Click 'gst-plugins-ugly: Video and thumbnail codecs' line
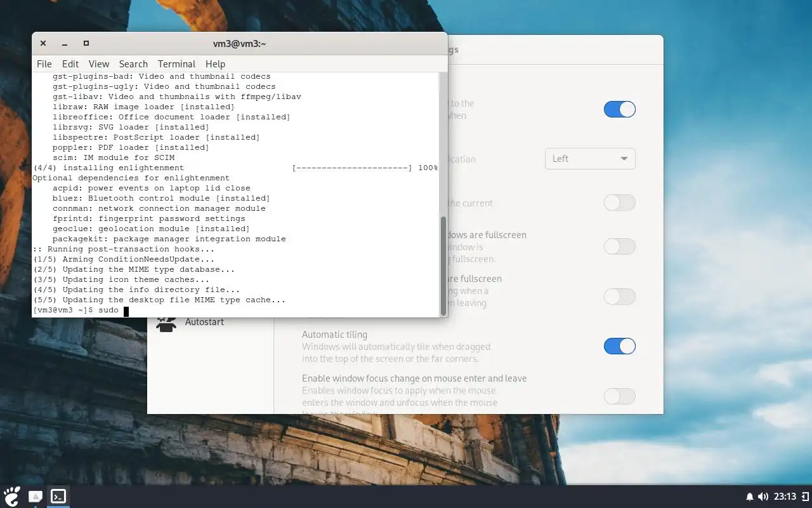812x508 pixels. [x=164, y=86]
